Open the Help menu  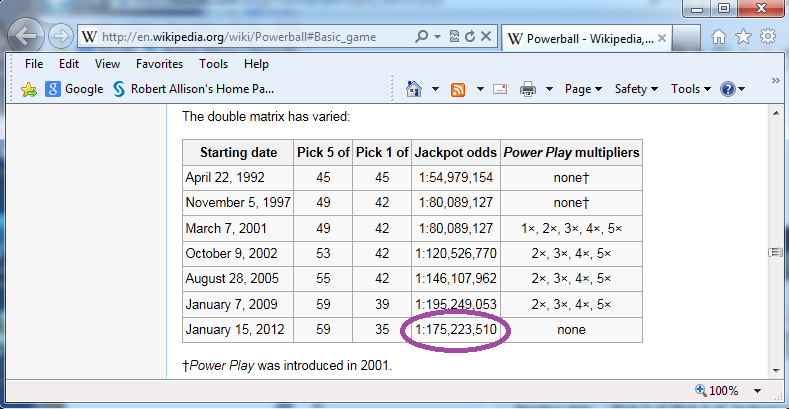click(x=256, y=64)
